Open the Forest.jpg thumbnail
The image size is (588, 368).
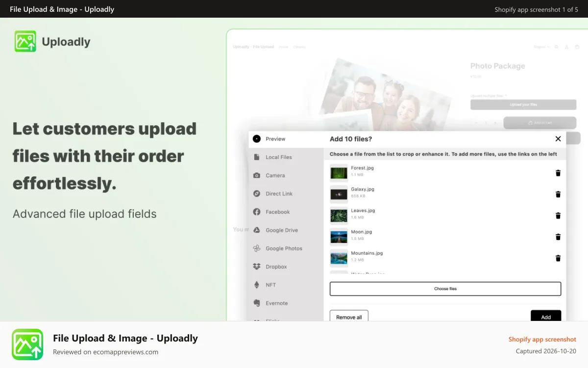tap(339, 173)
